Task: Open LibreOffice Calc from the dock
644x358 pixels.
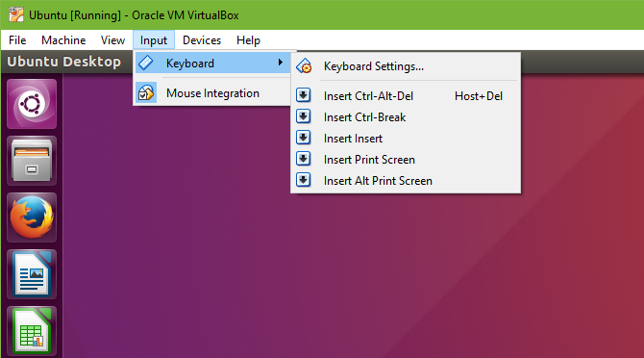Action: click(32, 331)
